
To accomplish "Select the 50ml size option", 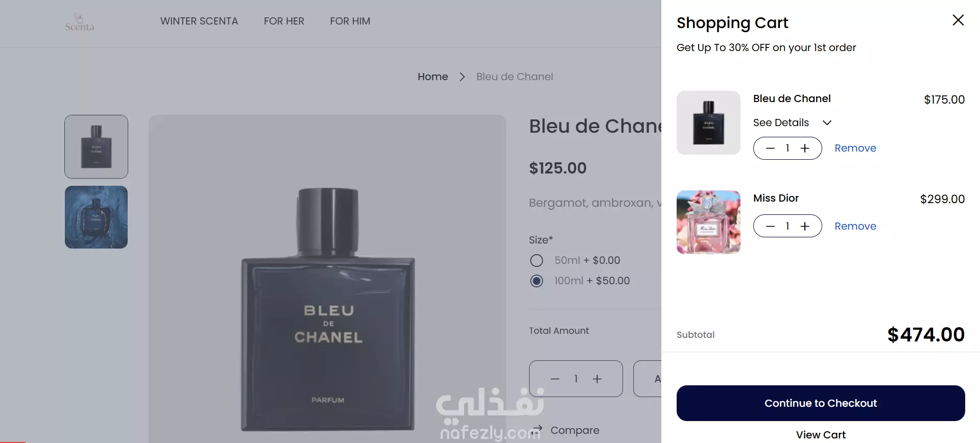I will (x=536, y=261).
